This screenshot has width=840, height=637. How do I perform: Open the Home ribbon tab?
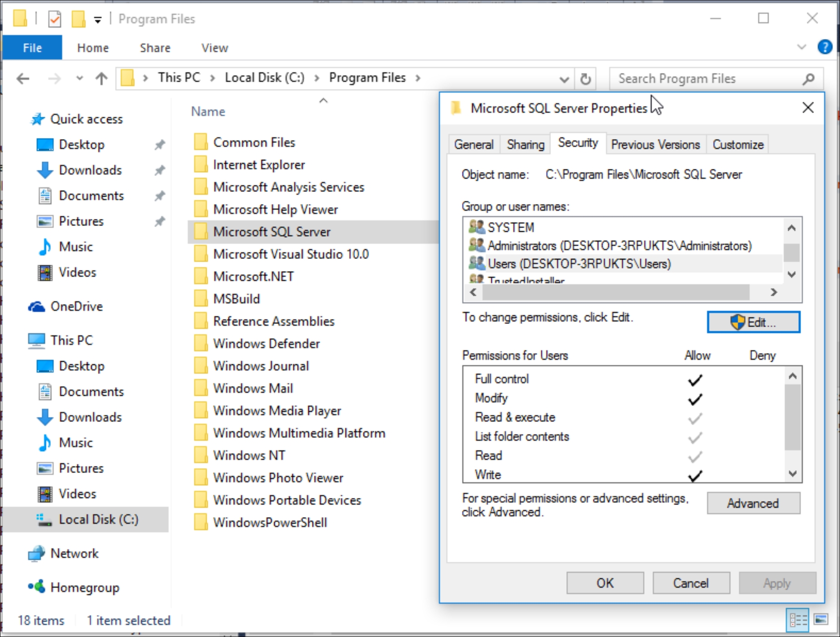tap(93, 48)
